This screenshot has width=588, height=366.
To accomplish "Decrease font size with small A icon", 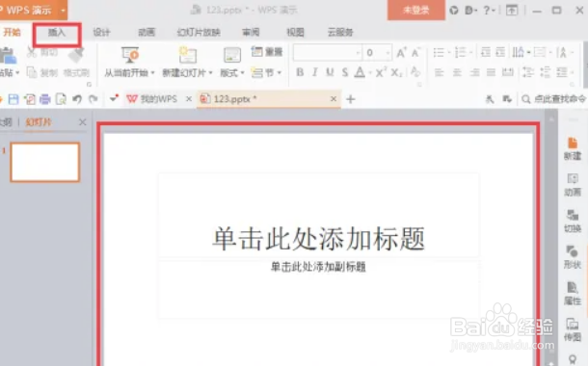I will [x=415, y=53].
